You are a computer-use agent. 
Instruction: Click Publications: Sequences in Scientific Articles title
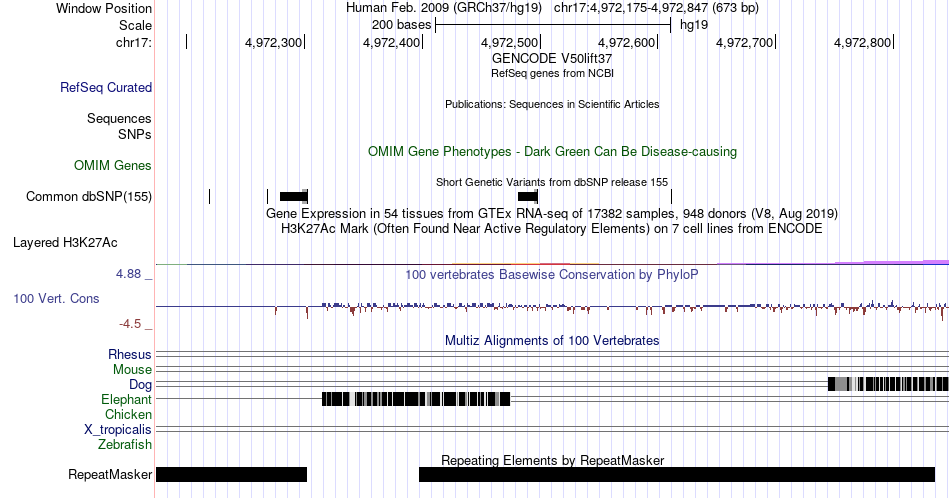[552, 104]
